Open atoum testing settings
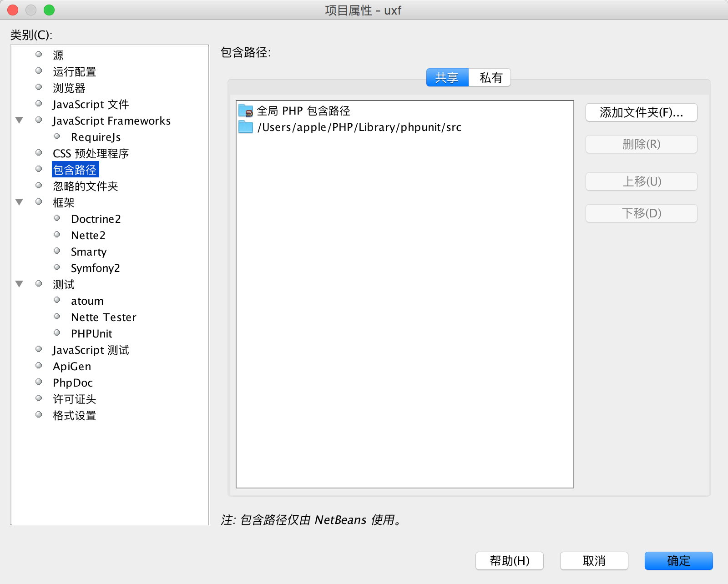The image size is (728, 584). pyautogui.click(x=87, y=301)
